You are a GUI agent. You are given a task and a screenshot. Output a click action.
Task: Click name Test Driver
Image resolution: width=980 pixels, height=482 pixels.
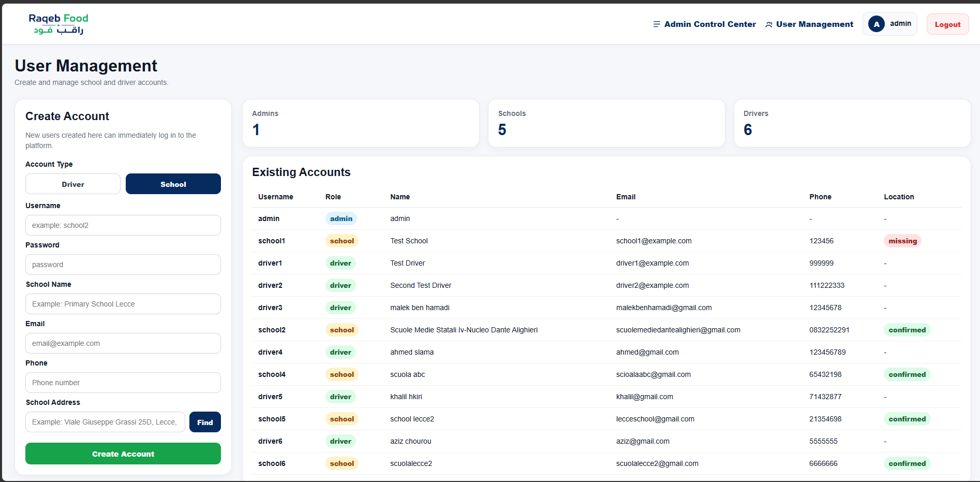click(407, 263)
